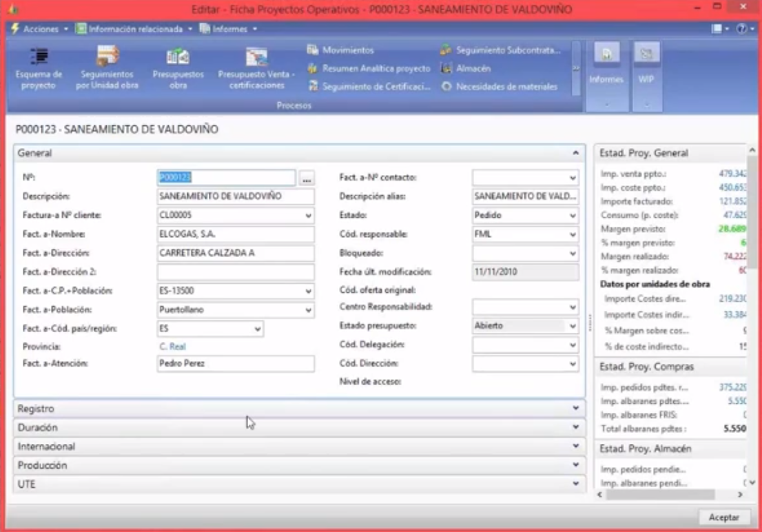This screenshot has height=532, width=762.
Task: Open the Estado dropdown
Action: [573, 216]
